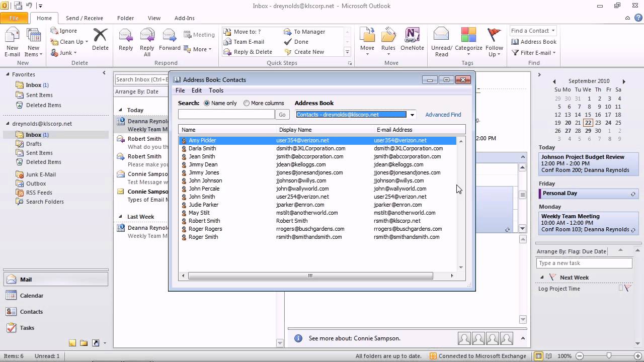Select the Name only radio button

tap(207, 103)
